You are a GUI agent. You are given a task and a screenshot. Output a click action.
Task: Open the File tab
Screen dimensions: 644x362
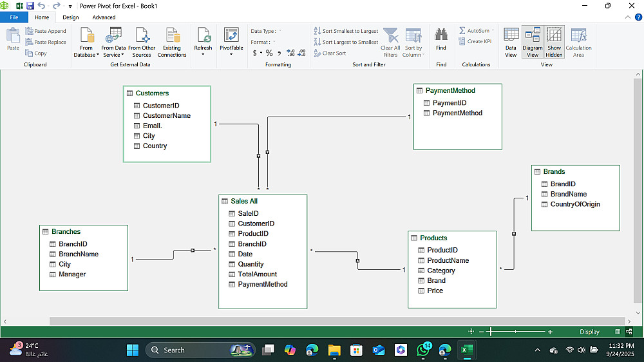[14, 17]
